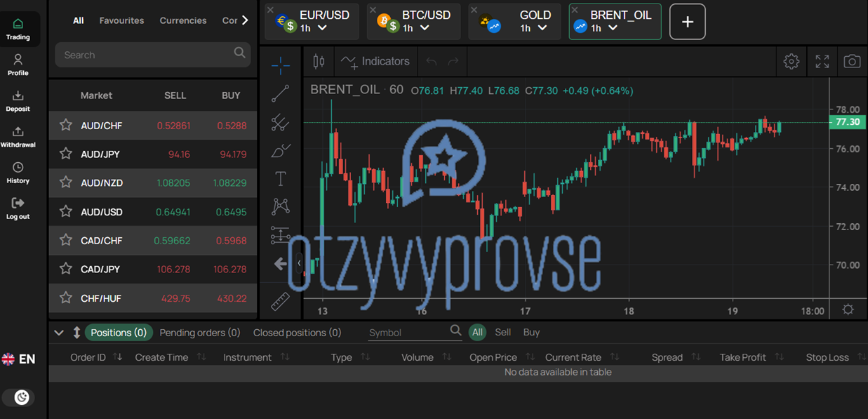Select the pattern drawing tool
This screenshot has width=868, height=419.
point(281,206)
